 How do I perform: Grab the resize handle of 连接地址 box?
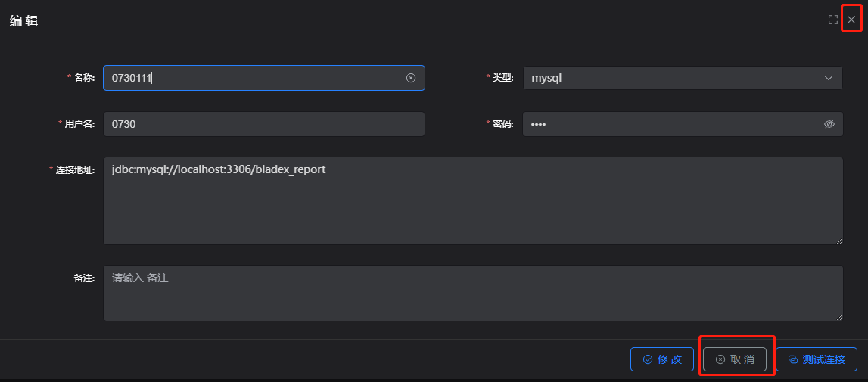[838, 241]
